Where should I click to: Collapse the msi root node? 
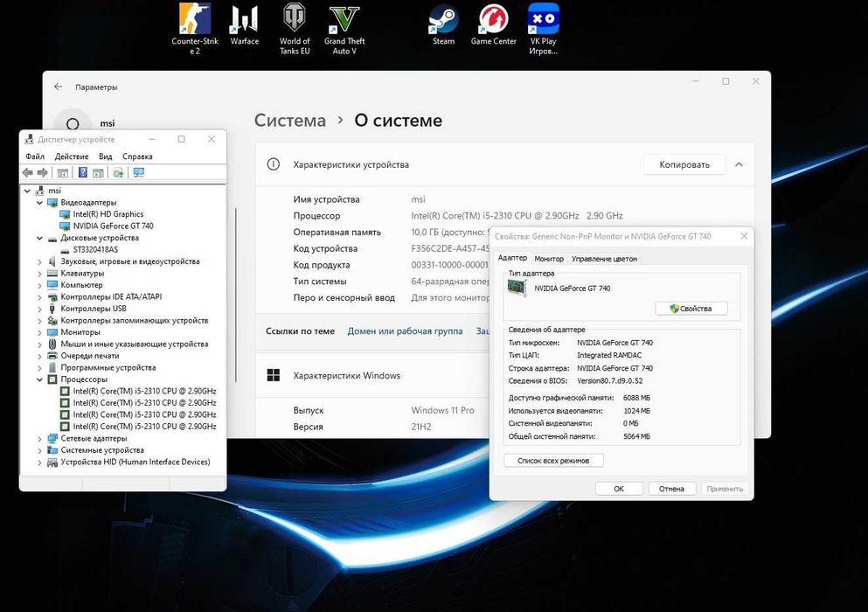[27, 191]
